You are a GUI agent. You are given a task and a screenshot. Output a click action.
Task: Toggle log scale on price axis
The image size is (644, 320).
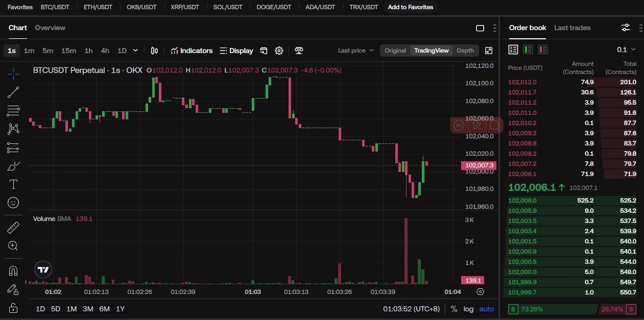tap(468, 309)
